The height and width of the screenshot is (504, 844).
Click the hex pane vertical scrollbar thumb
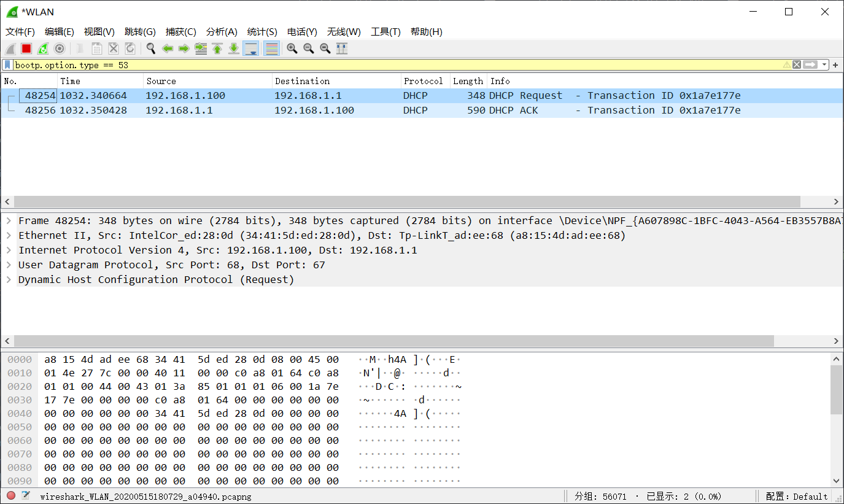[x=836, y=390]
